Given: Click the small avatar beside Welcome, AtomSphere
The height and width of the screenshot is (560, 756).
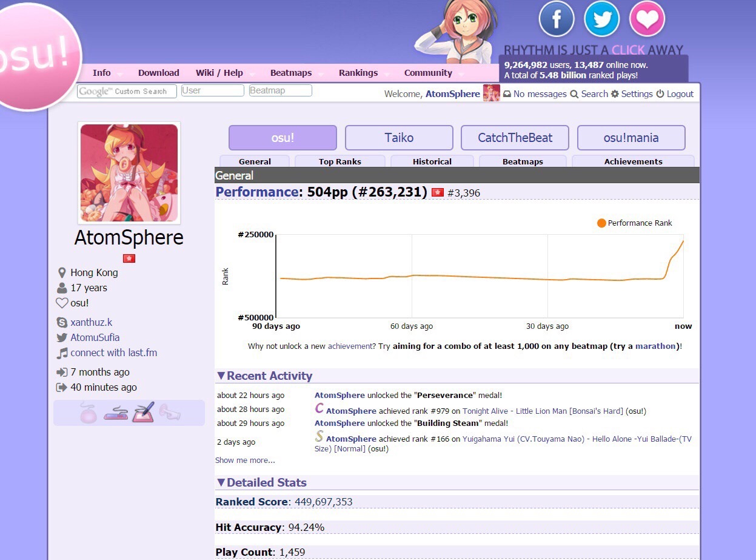Looking at the screenshot, I should (492, 93).
